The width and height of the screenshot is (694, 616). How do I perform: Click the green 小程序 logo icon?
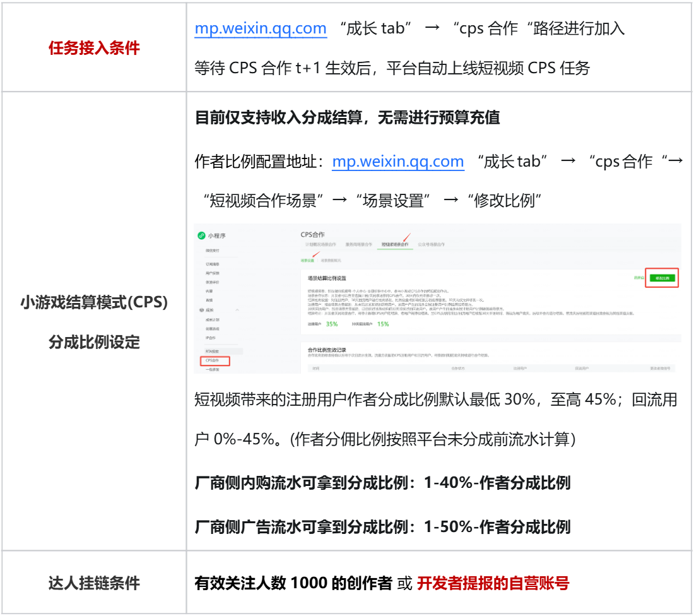(x=201, y=235)
